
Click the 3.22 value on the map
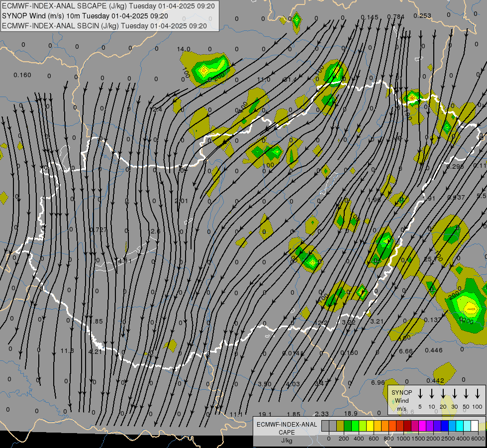point(349,323)
